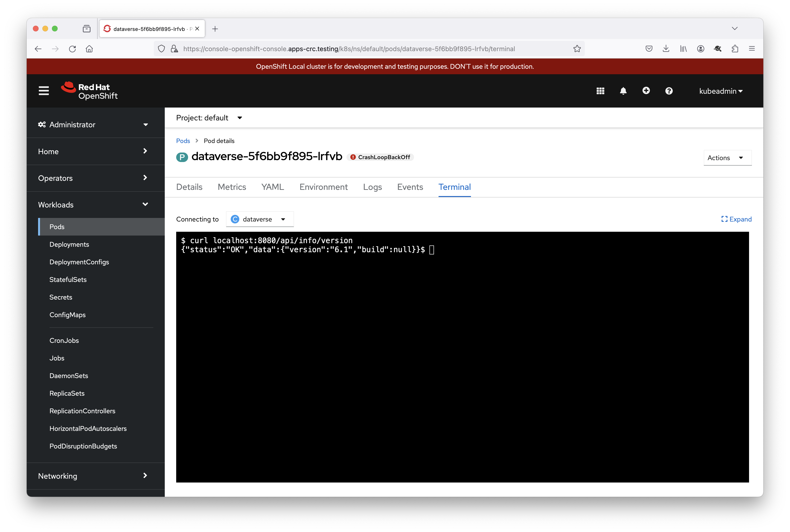Viewport: 790px width, 532px height.
Task: Click the Pods breadcrumb link
Action: (183, 141)
